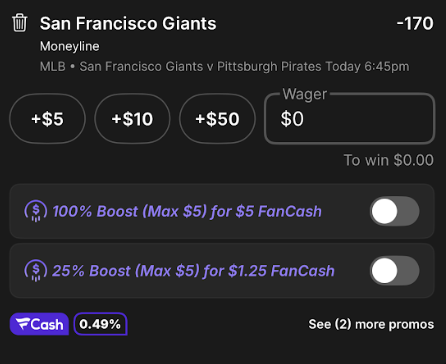Enable the 25% Boost toggle
This screenshot has height=364, width=446.
click(395, 270)
